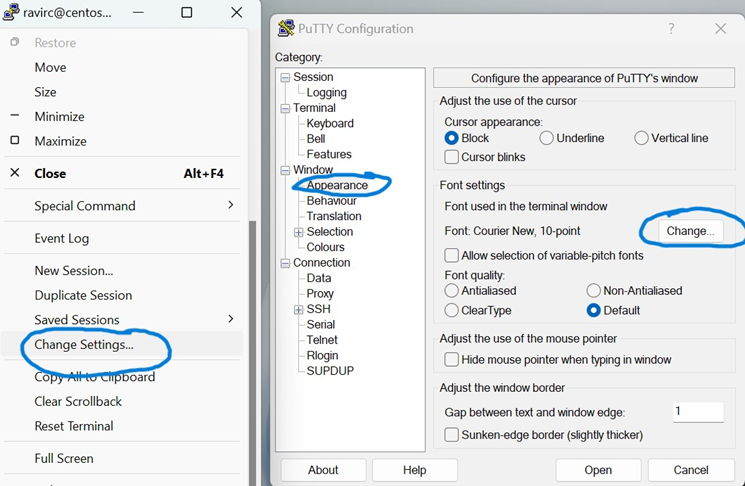This screenshot has width=745, height=486.
Task: Select Serial in the category tree
Action: [321, 325]
